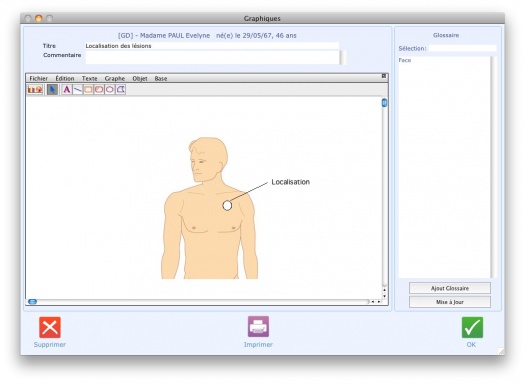Open the Graphe menu
The width and height of the screenshot is (525, 383).
[115, 78]
